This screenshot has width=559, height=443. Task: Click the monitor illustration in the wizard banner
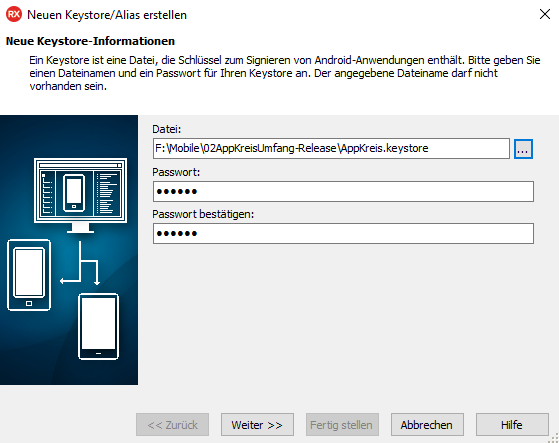pos(81,195)
